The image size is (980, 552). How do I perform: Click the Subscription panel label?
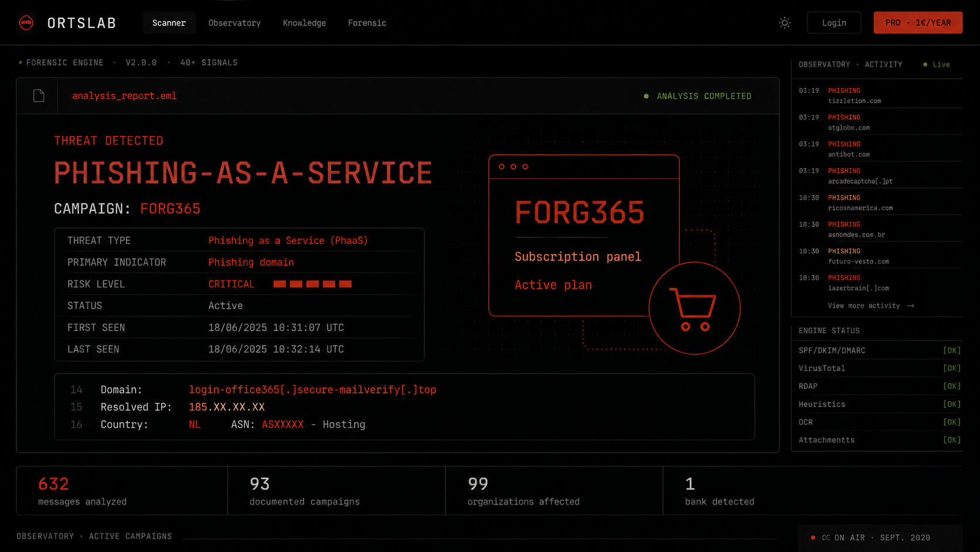click(x=578, y=257)
